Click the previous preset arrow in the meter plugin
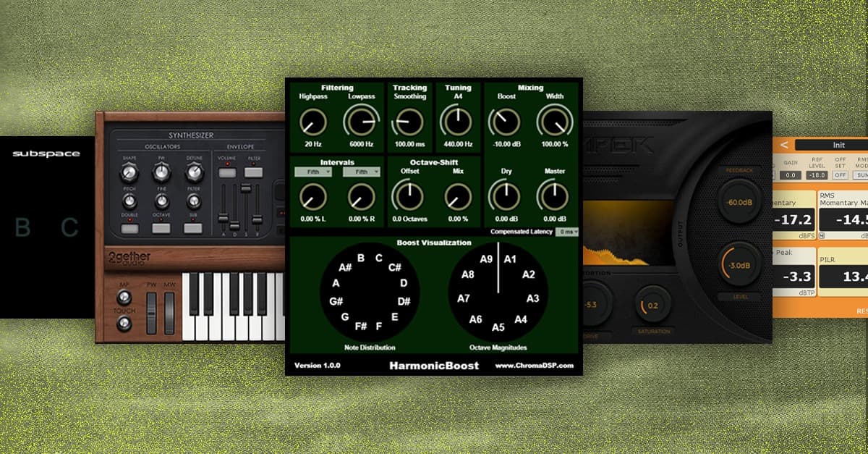Image resolution: width=868 pixels, height=454 pixels. point(786,145)
